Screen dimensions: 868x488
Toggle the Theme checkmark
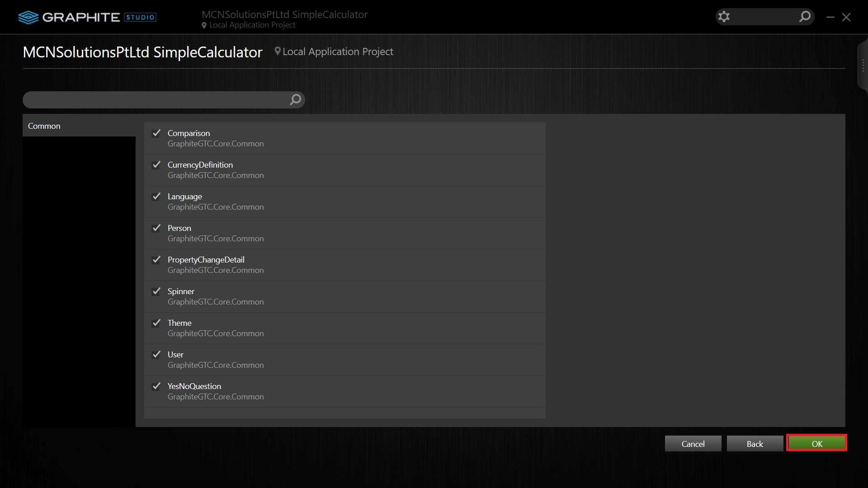point(156,323)
